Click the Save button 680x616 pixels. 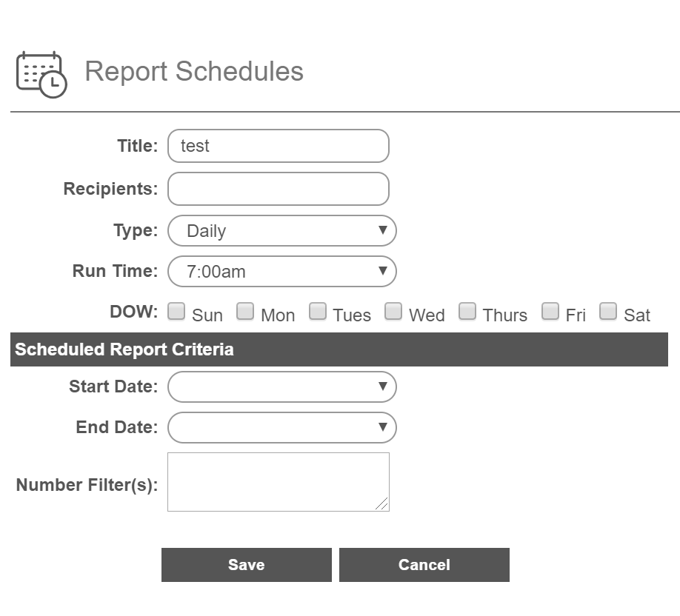pyautogui.click(x=247, y=565)
